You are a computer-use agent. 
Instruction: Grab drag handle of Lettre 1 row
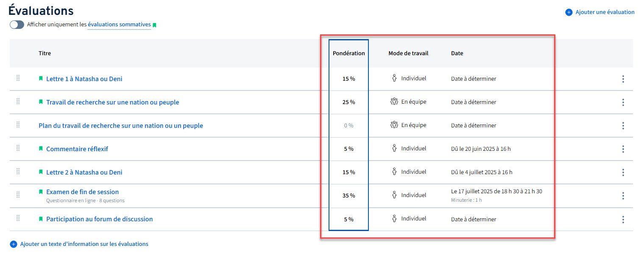[18, 78]
